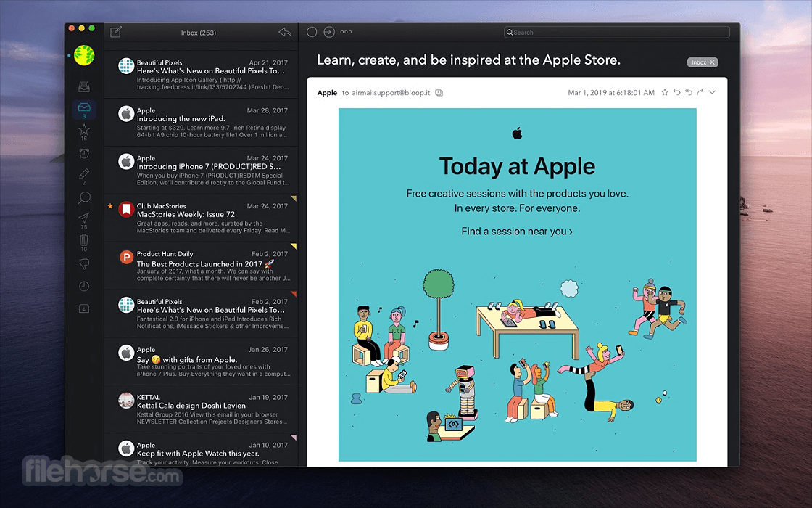Open the Spam thumbs-down folder

click(84, 264)
